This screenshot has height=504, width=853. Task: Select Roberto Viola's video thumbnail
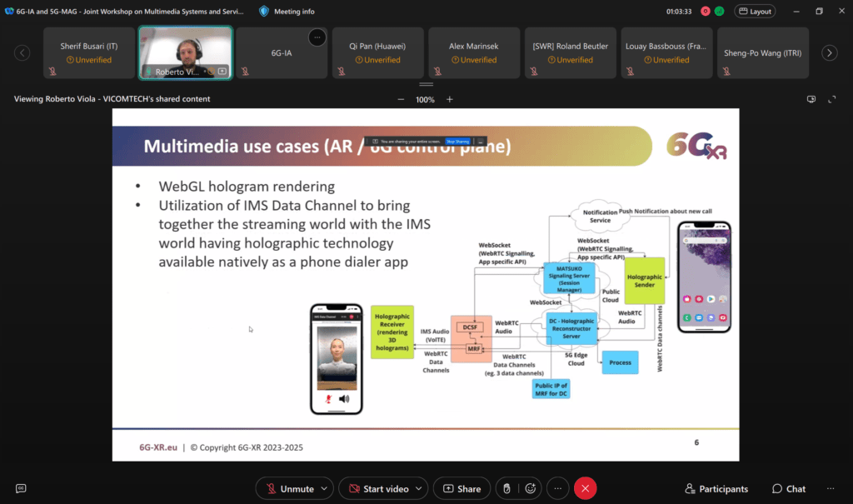(x=185, y=52)
